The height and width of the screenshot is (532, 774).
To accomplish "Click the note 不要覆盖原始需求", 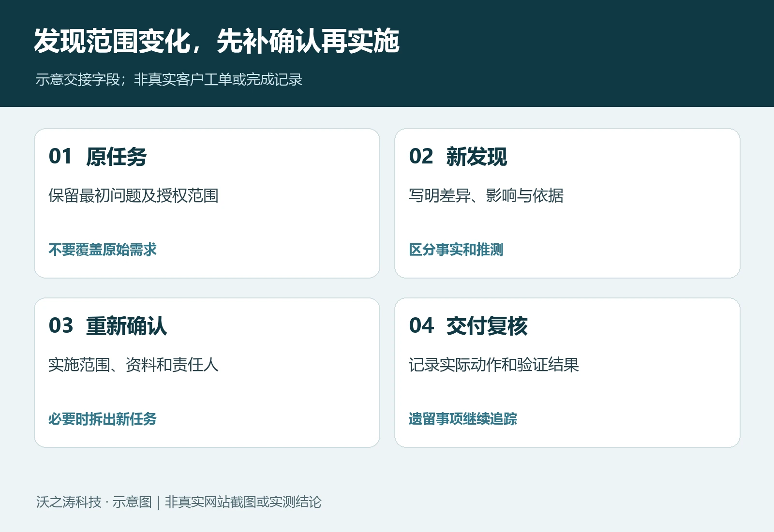I will (x=103, y=250).
